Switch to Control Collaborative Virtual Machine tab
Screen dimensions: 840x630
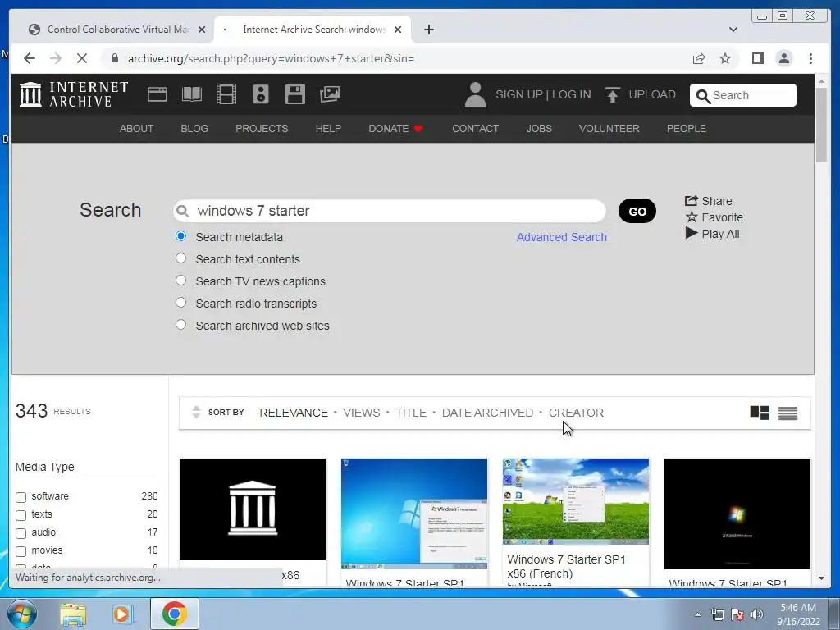117,30
